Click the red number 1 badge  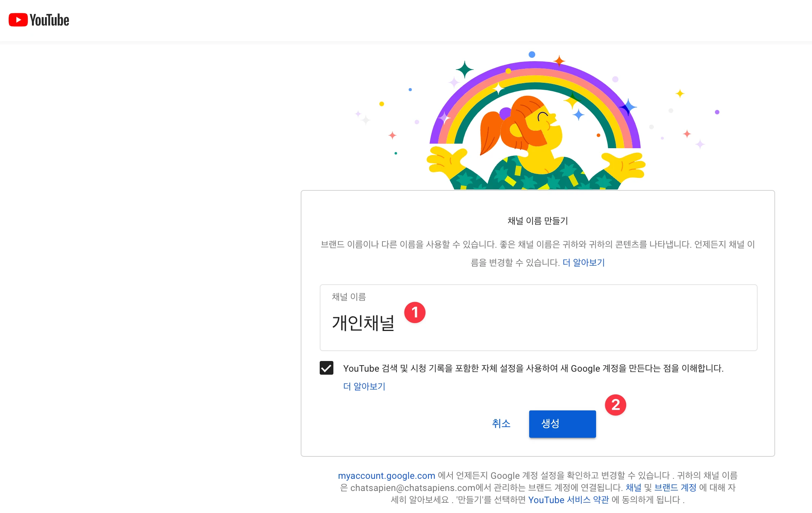(415, 312)
